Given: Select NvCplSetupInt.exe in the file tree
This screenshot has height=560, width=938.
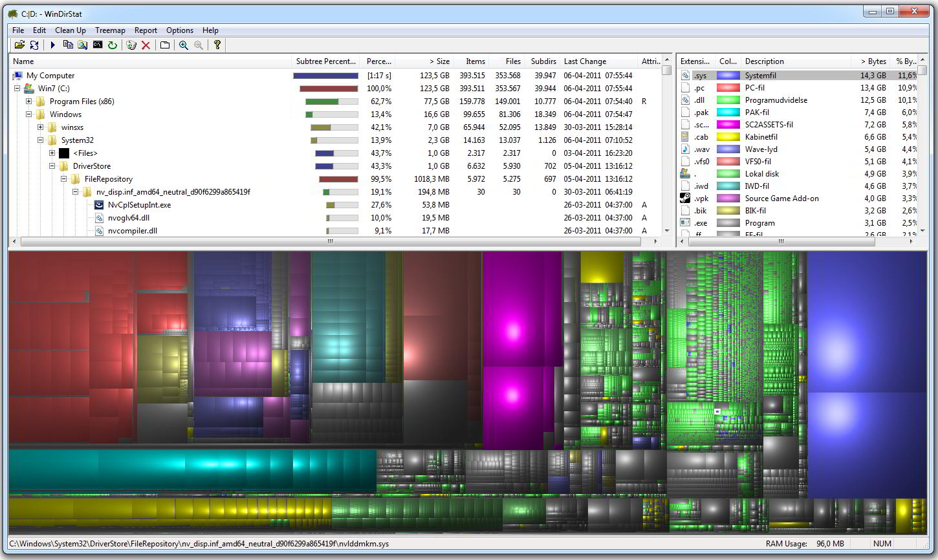Looking at the screenshot, I should 139,205.
